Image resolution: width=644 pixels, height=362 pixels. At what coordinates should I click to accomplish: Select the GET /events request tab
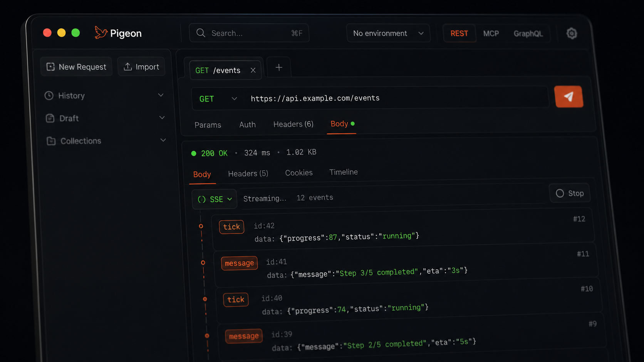point(226,70)
